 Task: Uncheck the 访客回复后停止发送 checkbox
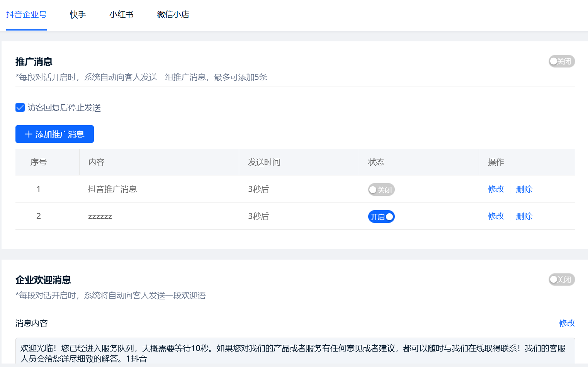point(20,107)
